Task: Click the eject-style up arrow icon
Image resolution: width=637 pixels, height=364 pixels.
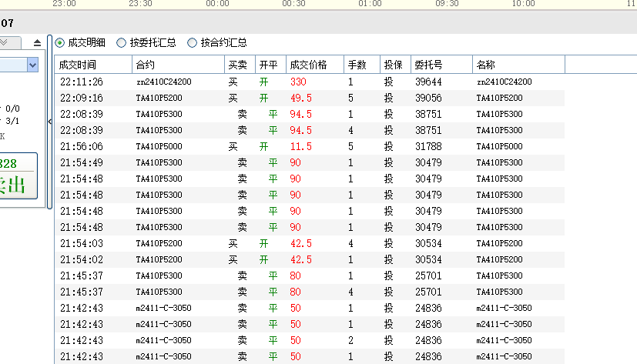Action: (38, 43)
